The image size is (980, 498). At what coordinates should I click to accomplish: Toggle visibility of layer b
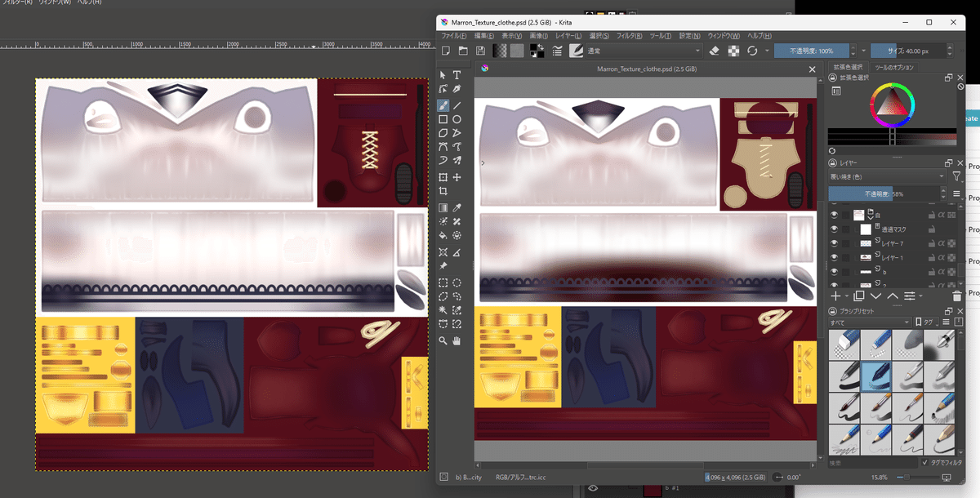click(835, 271)
